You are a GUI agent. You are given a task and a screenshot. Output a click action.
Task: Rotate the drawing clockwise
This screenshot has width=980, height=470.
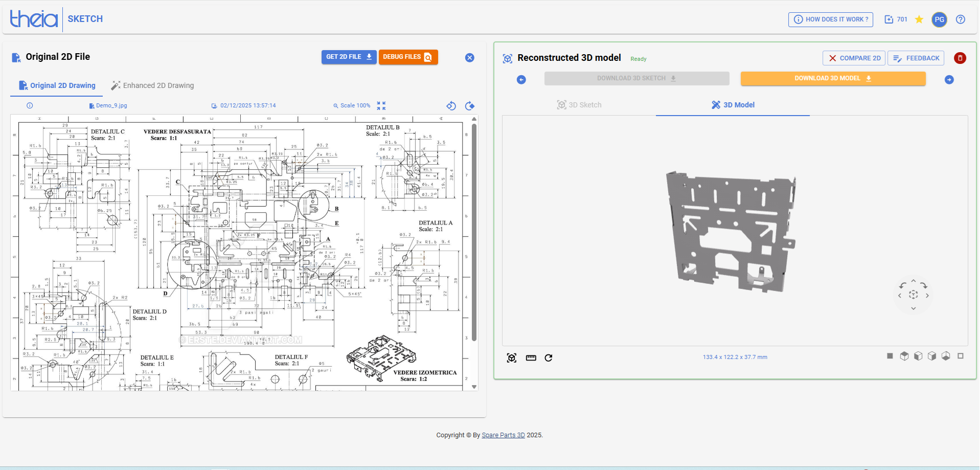click(x=470, y=106)
